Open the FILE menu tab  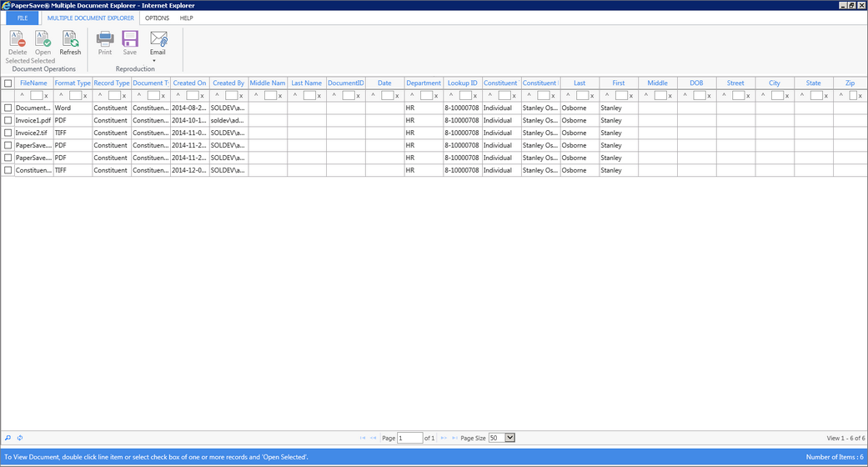[x=23, y=18]
